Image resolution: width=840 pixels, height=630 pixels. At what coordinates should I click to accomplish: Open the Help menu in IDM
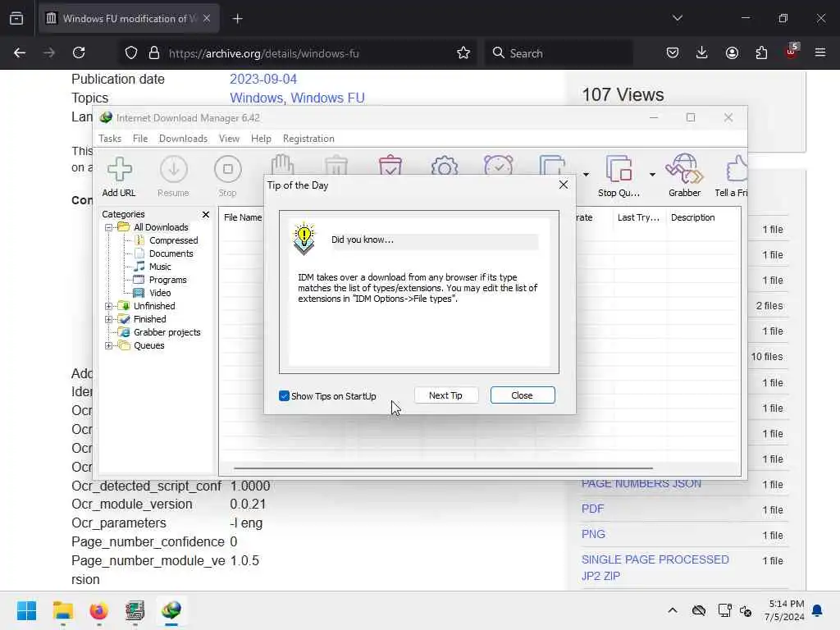pos(261,138)
